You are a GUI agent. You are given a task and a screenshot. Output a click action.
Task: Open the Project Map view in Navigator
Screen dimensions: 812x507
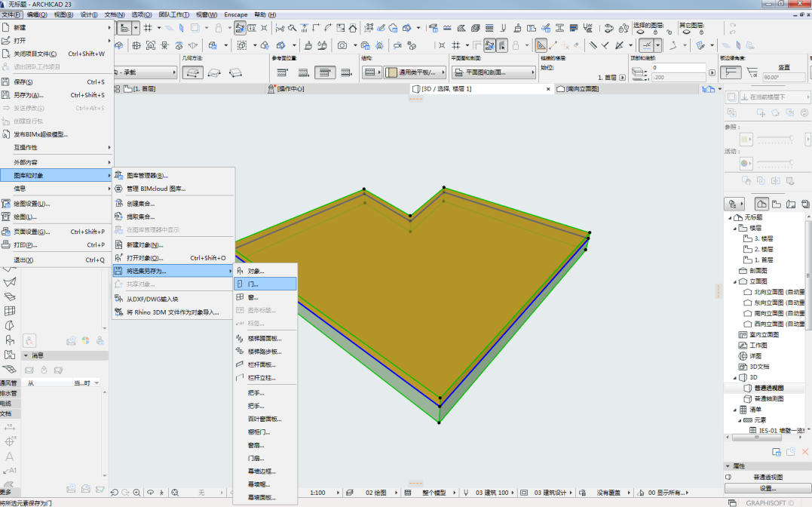pyautogui.click(x=761, y=204)
